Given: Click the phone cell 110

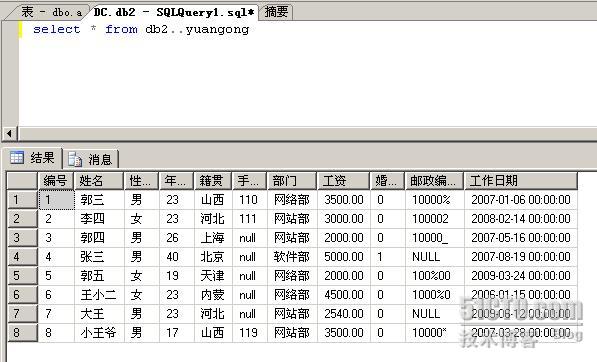Looking at the screenshot, I should click(249, 200).
